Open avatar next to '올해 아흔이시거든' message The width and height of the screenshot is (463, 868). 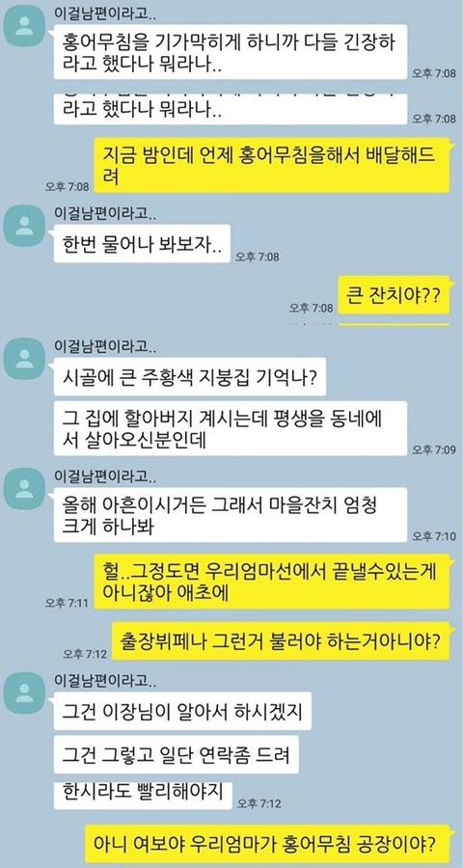(x=24, y=488)
